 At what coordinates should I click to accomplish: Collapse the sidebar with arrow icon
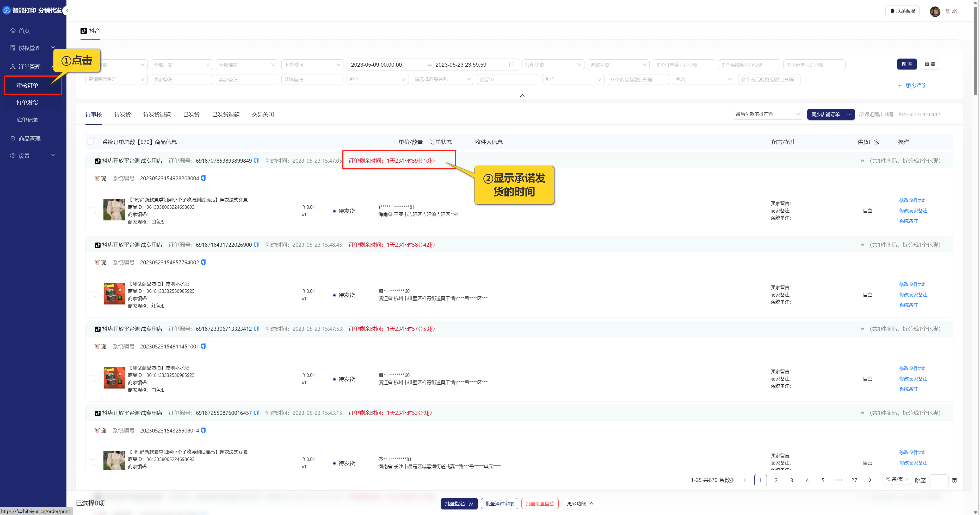pyautogui.click(x=67, y=11)
